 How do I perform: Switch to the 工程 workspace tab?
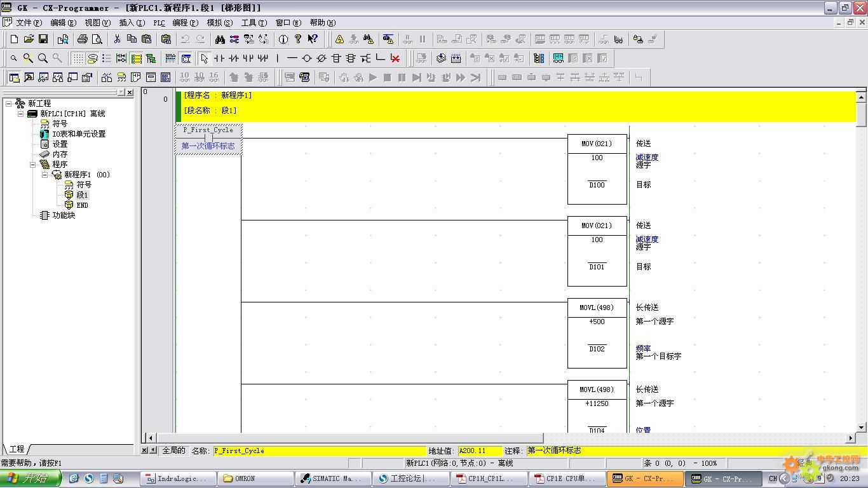point(17,449)
